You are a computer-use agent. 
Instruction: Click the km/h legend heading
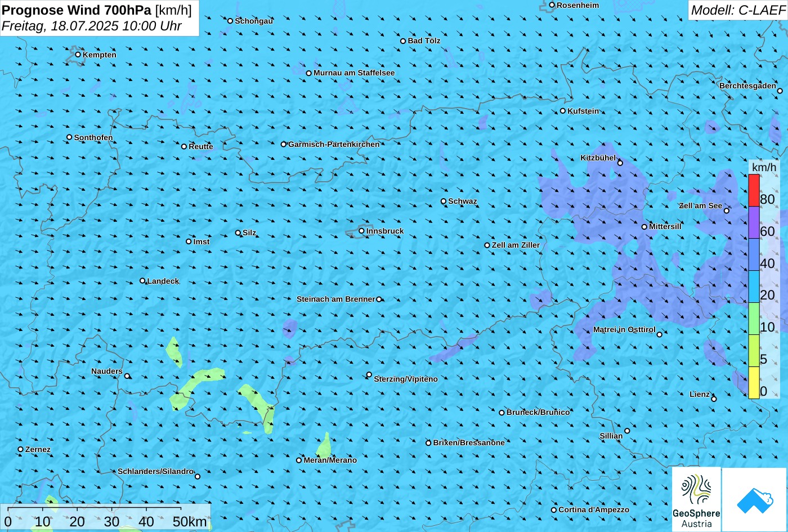pos(764,167)
